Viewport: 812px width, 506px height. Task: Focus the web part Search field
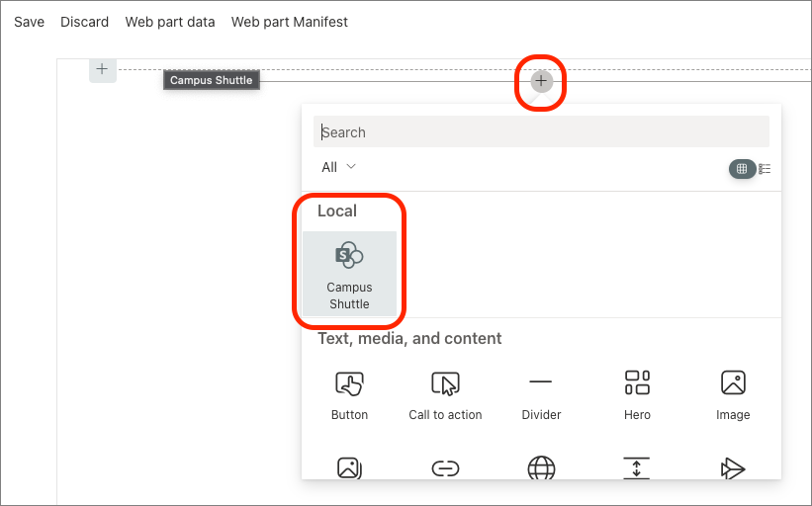[541, 131]
